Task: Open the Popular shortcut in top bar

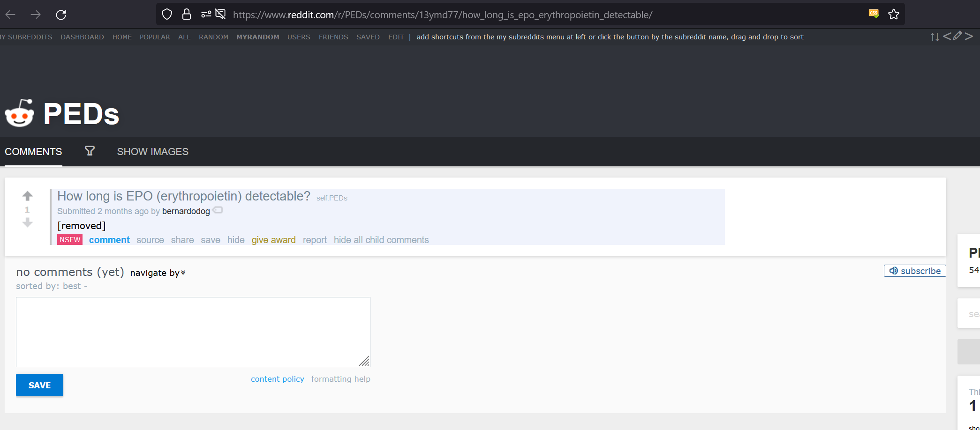Action: tap(155, 37)
